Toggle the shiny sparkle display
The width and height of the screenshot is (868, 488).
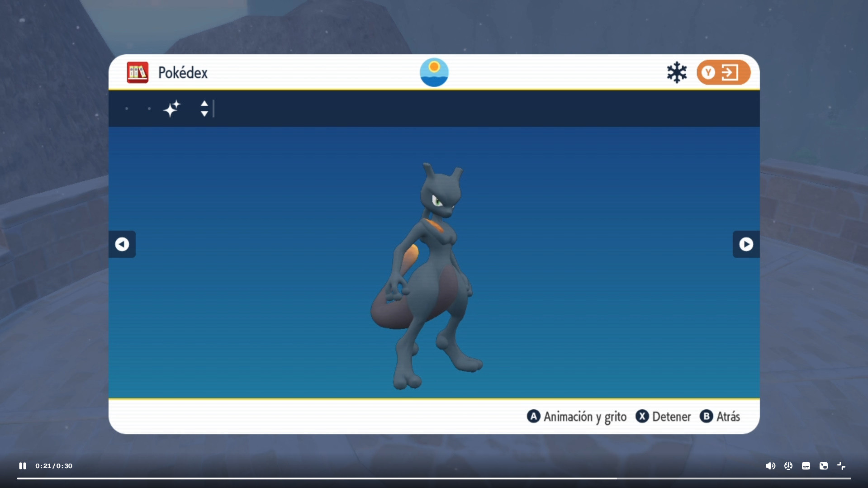tap(171, 109)
